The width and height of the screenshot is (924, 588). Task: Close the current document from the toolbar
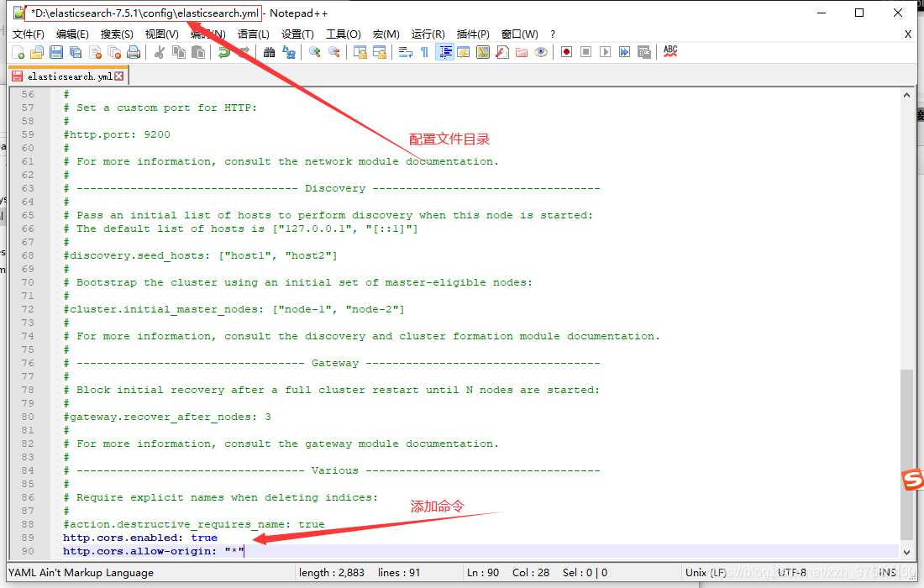[96, 52]
